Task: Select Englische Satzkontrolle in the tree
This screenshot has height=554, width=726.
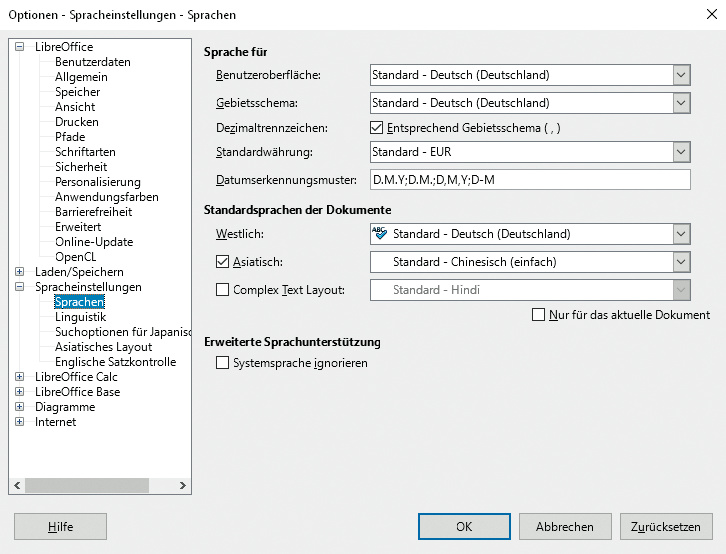Action: coord(115,361)
